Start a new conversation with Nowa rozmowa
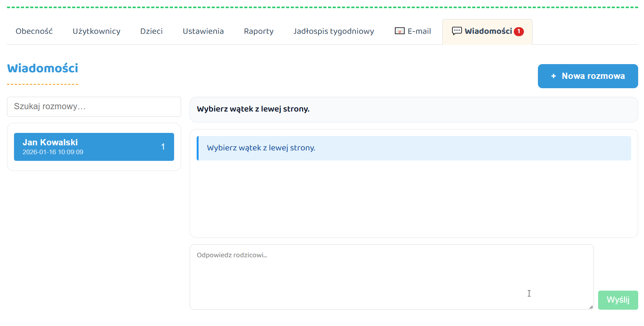Viewport: 644px width, 326px height. (x=587, y=76)
